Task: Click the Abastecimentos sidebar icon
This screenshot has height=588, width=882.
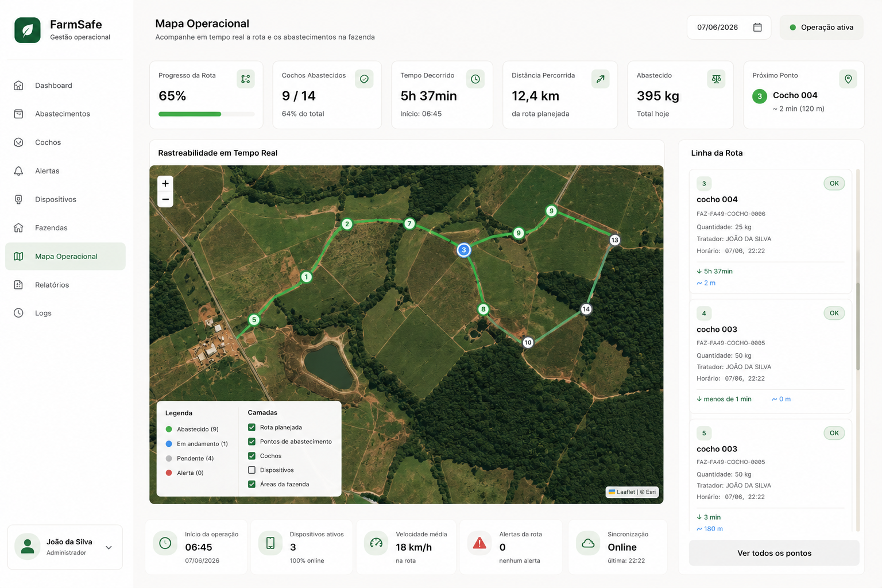Action: pyautogui.click(x=18, y=114)
